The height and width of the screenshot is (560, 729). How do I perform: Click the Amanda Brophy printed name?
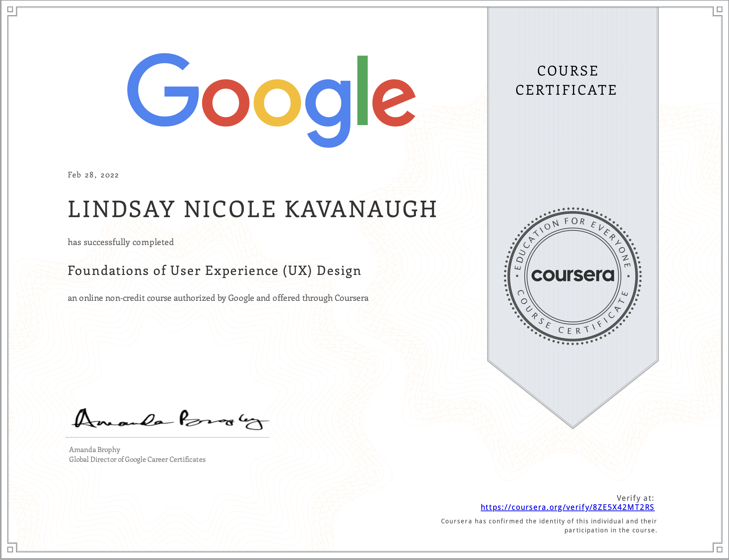pos(94,449)
